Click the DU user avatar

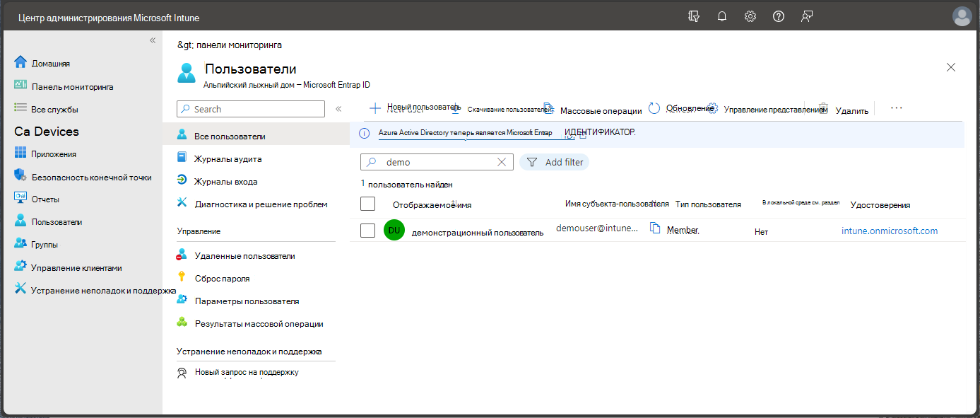(394, 231)
